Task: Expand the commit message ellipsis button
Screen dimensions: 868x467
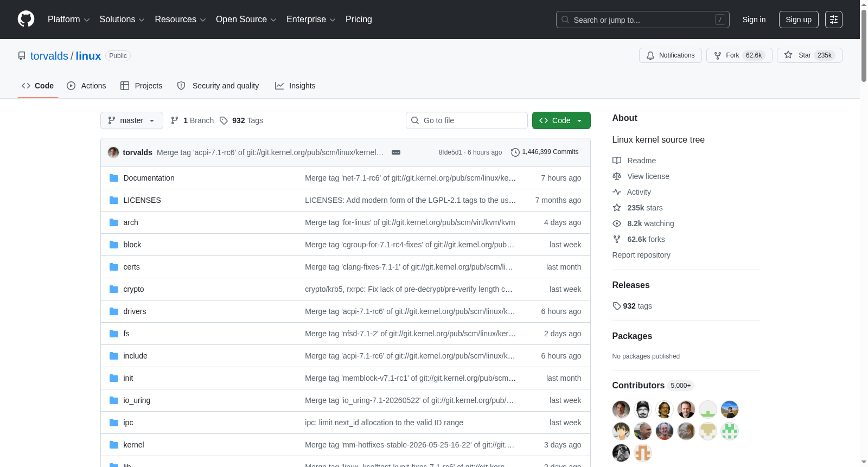Action: 396,152
